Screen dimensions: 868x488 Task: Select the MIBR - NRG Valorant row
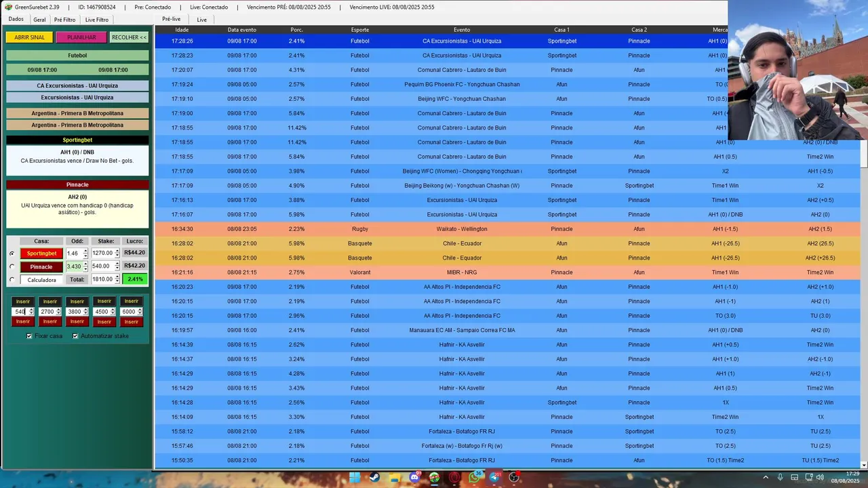tap(507, 272)
